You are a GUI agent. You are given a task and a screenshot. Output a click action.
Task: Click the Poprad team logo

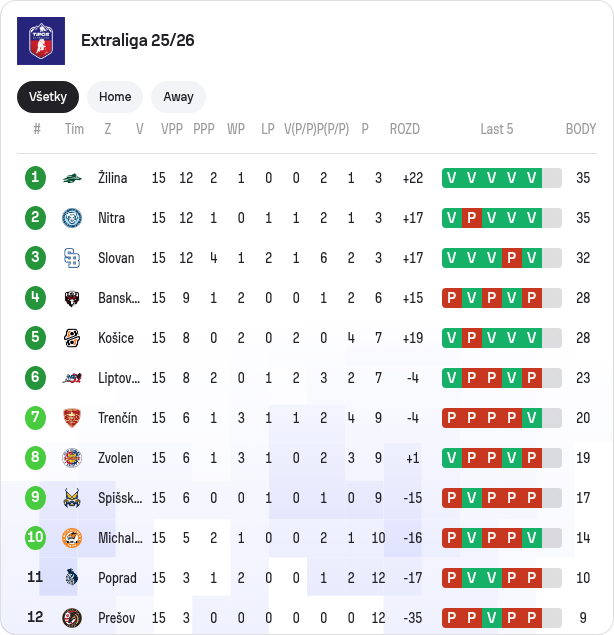click(x=71, y=578)
